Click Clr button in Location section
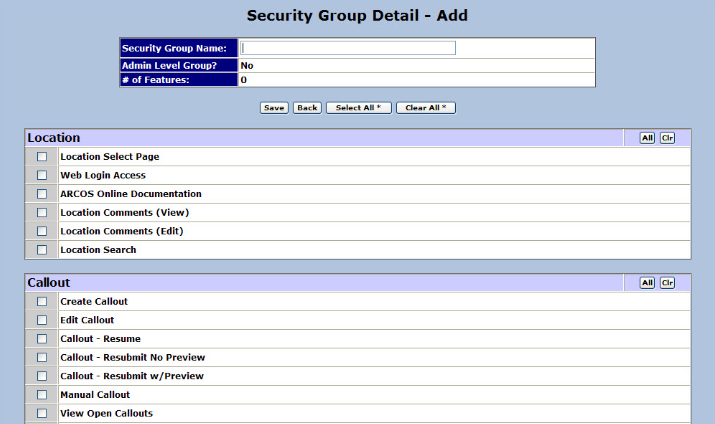The width and height of the screenshot is (715, 424). (667, 138)
